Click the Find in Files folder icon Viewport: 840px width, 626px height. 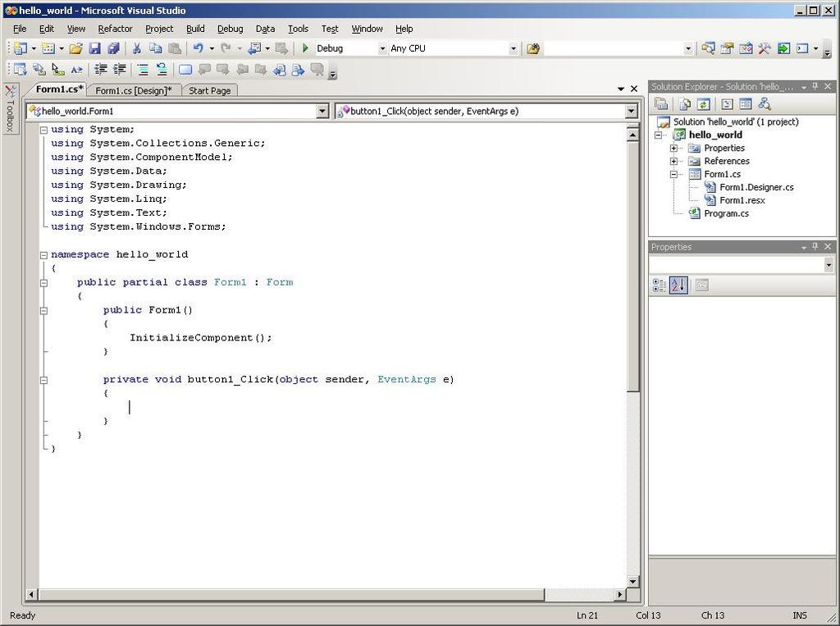532,48
